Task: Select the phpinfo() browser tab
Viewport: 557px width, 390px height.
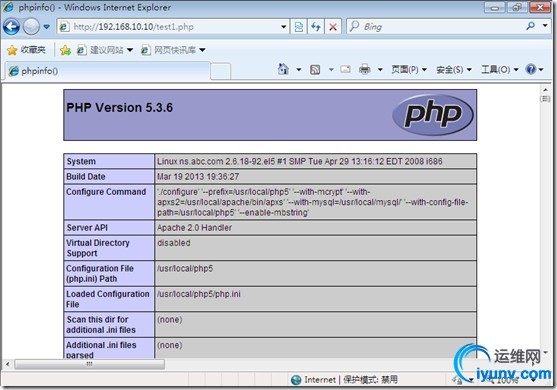Action: [x=108, y=71]
